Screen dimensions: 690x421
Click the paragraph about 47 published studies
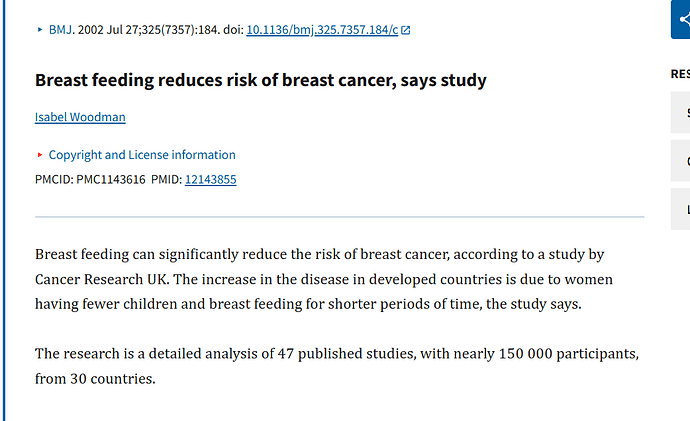tap(336, 366)
